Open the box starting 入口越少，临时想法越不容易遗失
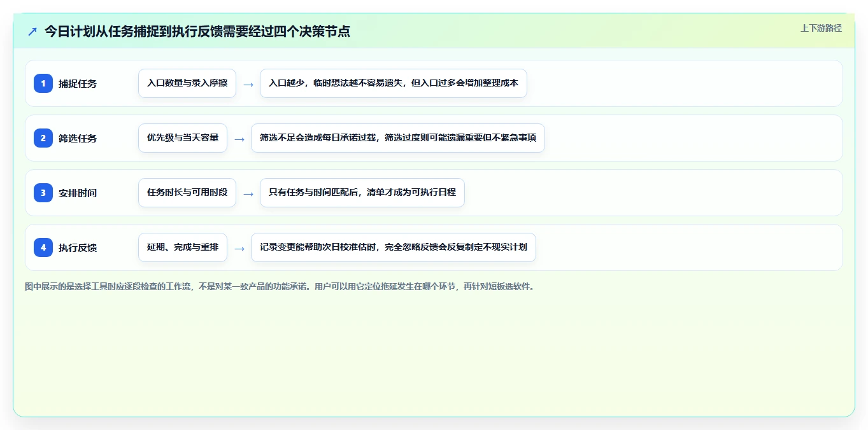Image resolution: width=868 pixels, height=430 pixels. tap(394, 83)
